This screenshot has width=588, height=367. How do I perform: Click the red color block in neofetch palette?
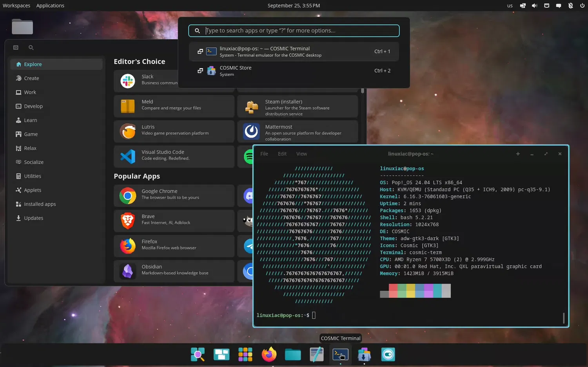(393, 287)
